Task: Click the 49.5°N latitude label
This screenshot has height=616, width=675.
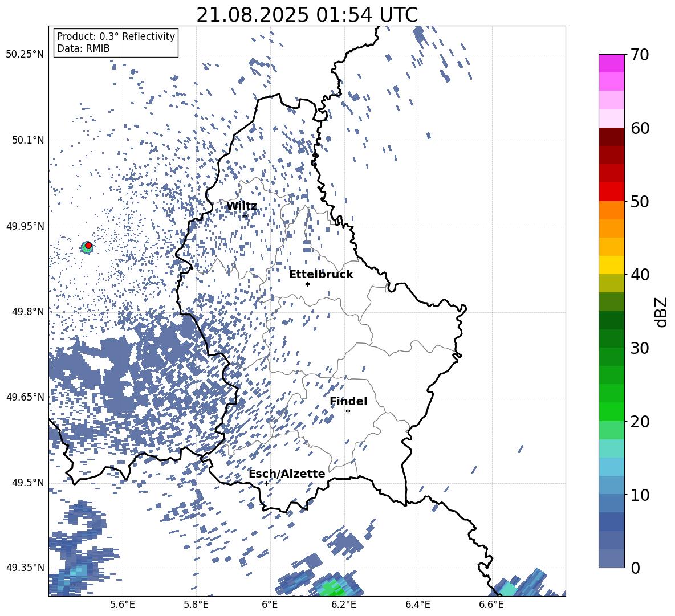Action: pyautogui.click(x=29, y=483)
